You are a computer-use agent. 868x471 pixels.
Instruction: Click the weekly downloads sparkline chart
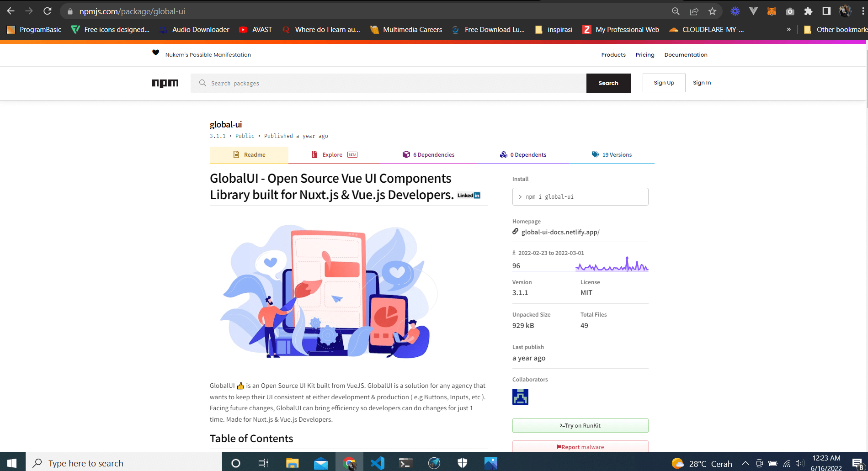612,265
